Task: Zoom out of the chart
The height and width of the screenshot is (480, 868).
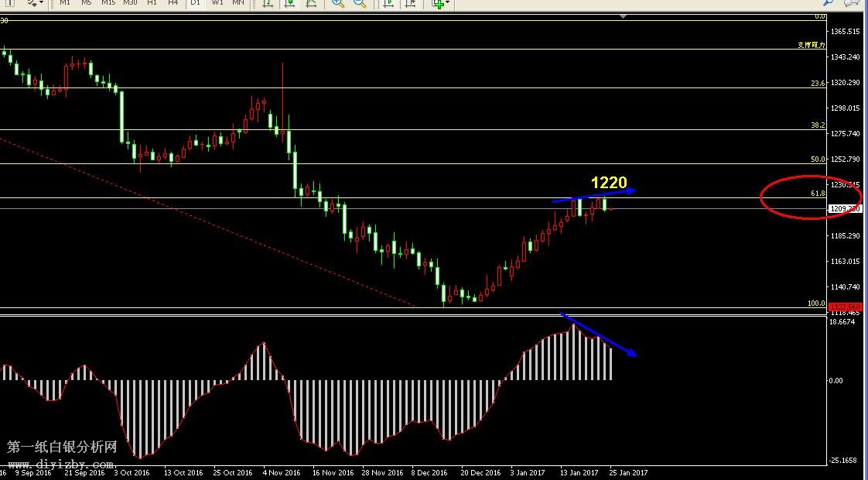Action: [360, 3]
